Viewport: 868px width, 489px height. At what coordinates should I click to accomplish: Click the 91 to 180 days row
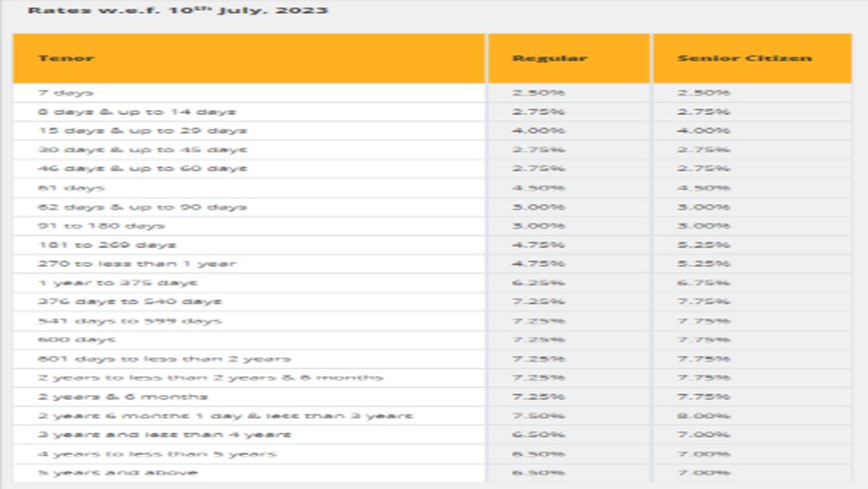coord(433,225)
